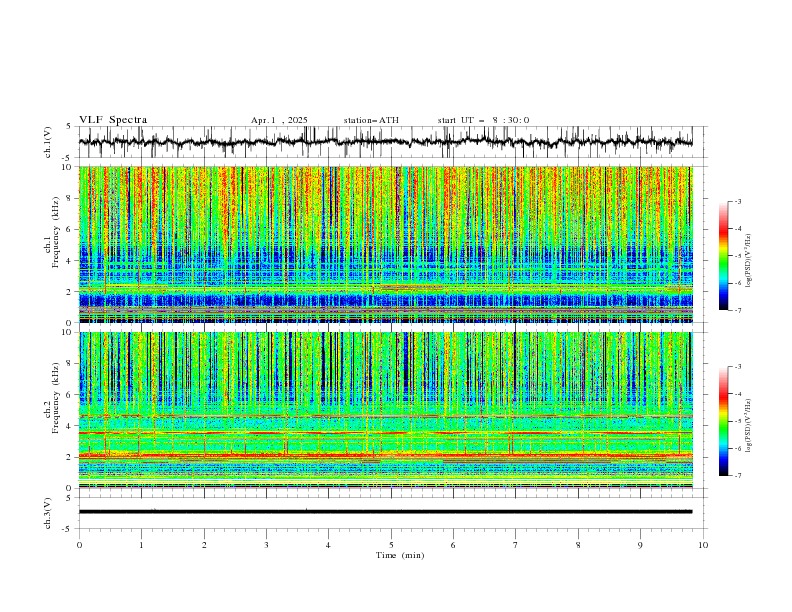
Task: Click the ch.1 frequency tick '4'
Action: pos(70,261)
